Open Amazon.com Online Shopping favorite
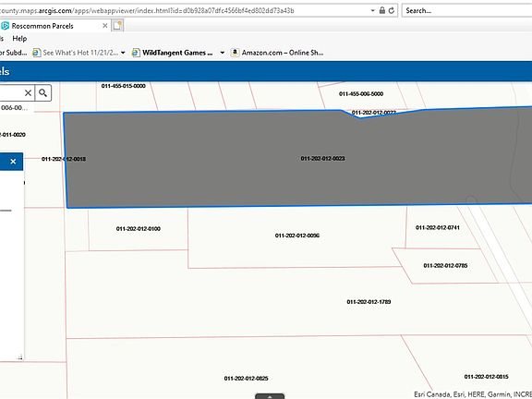The width and height of the screenshot is (532, 399). click(x=277, y=53)
